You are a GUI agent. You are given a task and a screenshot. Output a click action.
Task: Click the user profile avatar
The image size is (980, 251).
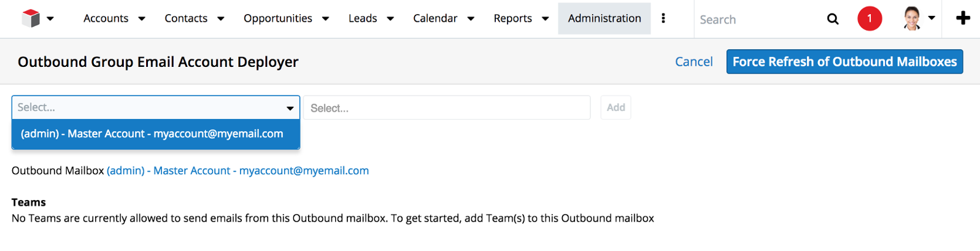912,18
